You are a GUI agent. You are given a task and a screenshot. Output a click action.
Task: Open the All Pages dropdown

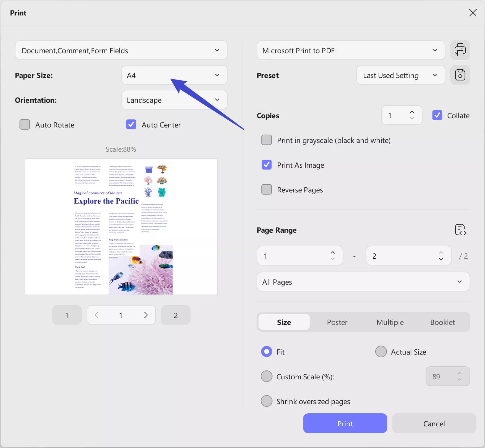pyautogui.click(x=363, y=282)
